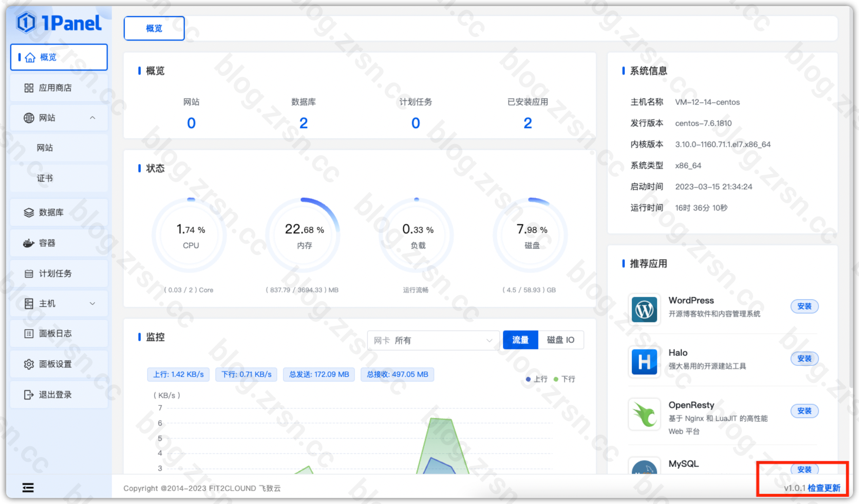Install Halo via 安装 button

pyautogui.click(x=804, y=359)
